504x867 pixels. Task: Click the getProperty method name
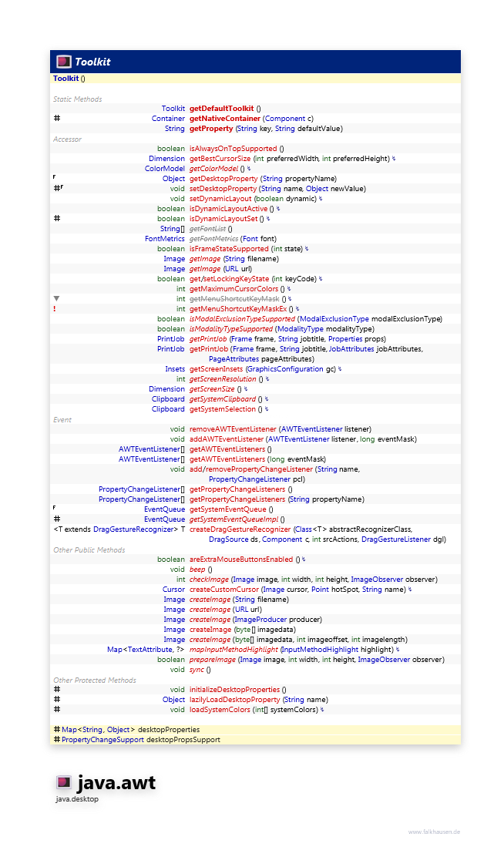click(211, 128)
